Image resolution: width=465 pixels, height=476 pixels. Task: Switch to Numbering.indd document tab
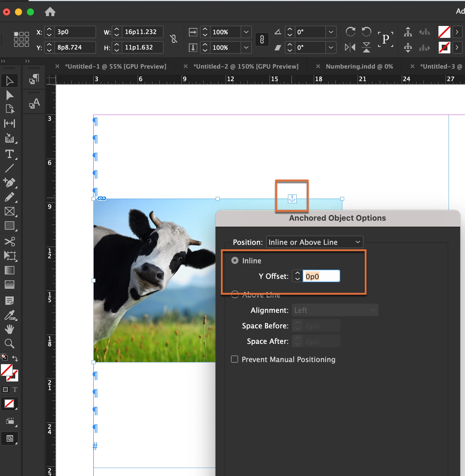pos(359,67)
